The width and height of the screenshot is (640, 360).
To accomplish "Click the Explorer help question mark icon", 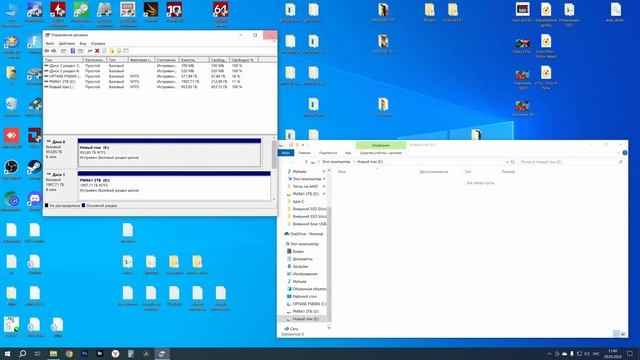I will click(x=624, y=153).
